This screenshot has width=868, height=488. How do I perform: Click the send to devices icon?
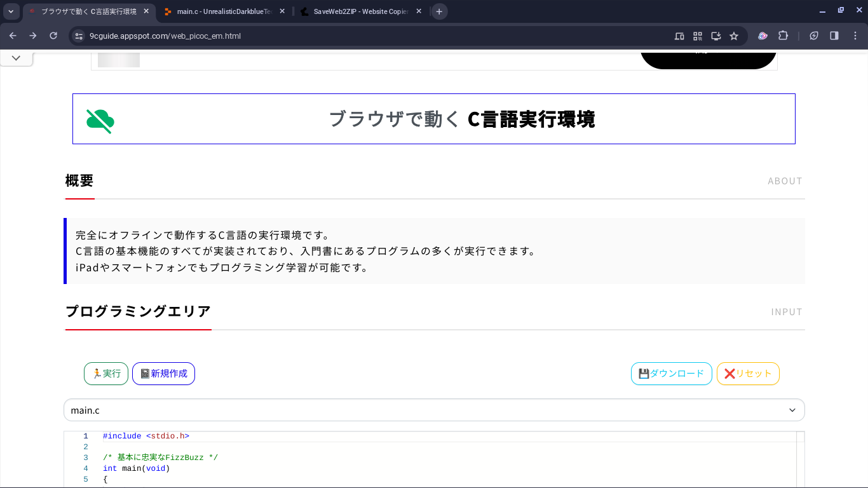click(679, 36)
